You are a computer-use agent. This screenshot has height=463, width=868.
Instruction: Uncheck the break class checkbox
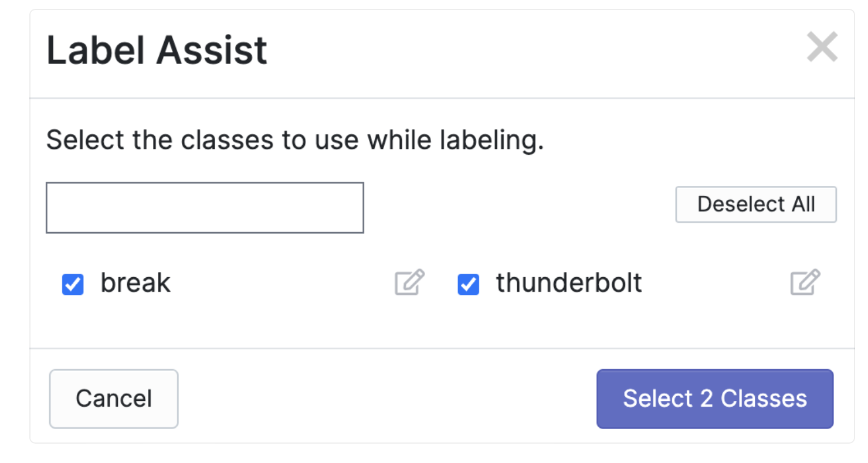click(x=73, y=285)
